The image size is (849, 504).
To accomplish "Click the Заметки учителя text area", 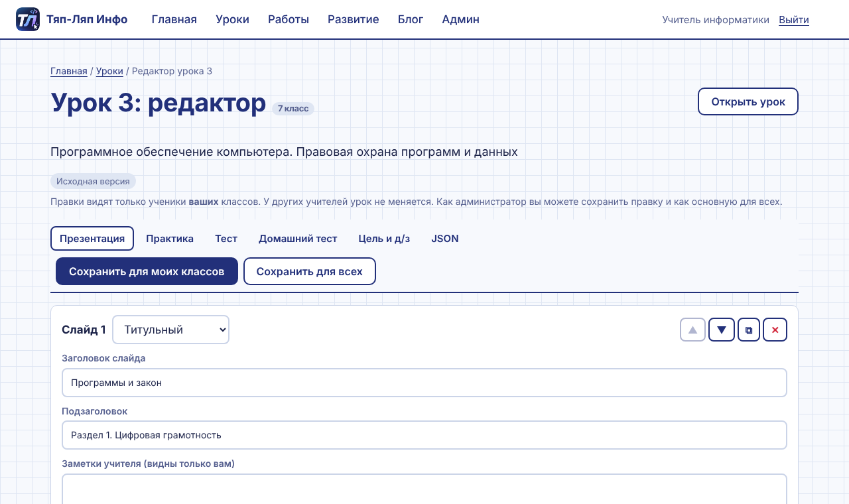I will point(424,489).
